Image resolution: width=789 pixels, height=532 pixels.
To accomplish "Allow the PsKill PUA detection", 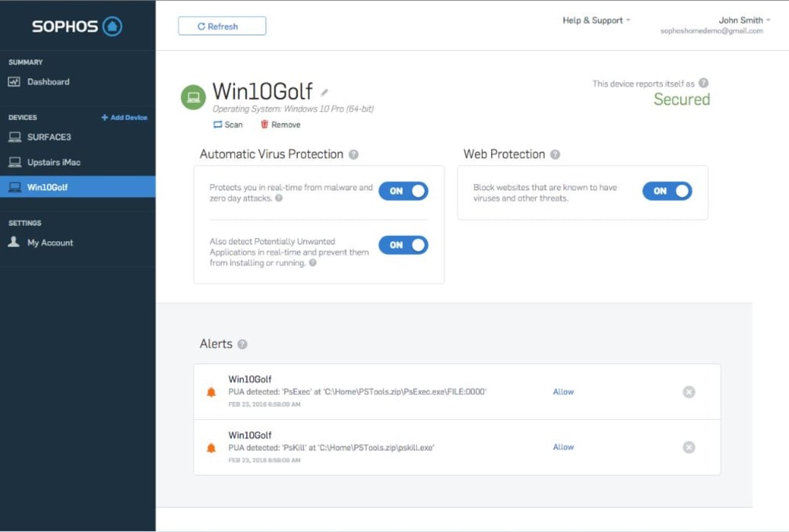I will [x=563, y=447].
